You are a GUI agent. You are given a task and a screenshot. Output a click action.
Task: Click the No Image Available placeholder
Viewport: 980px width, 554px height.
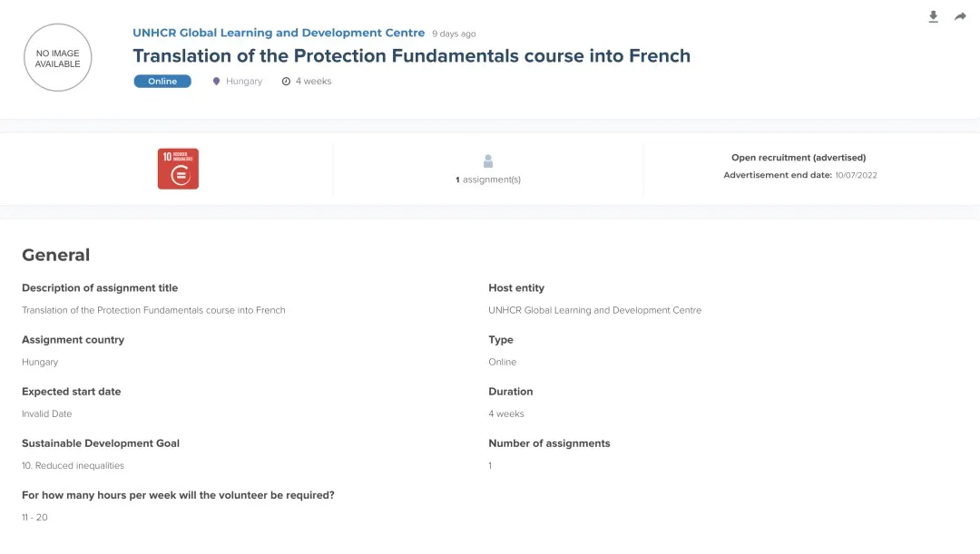coord(58,58)
